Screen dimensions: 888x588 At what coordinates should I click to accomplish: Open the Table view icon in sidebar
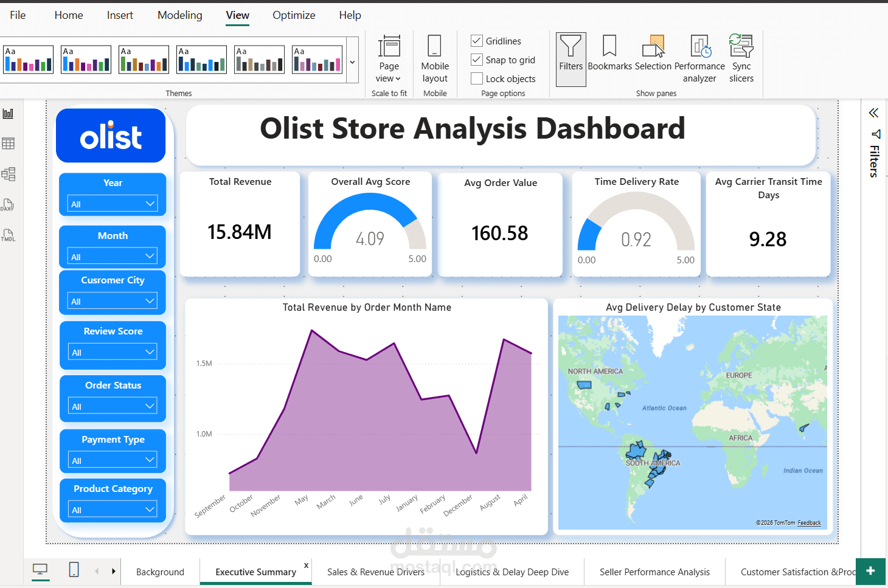(9, 144)
